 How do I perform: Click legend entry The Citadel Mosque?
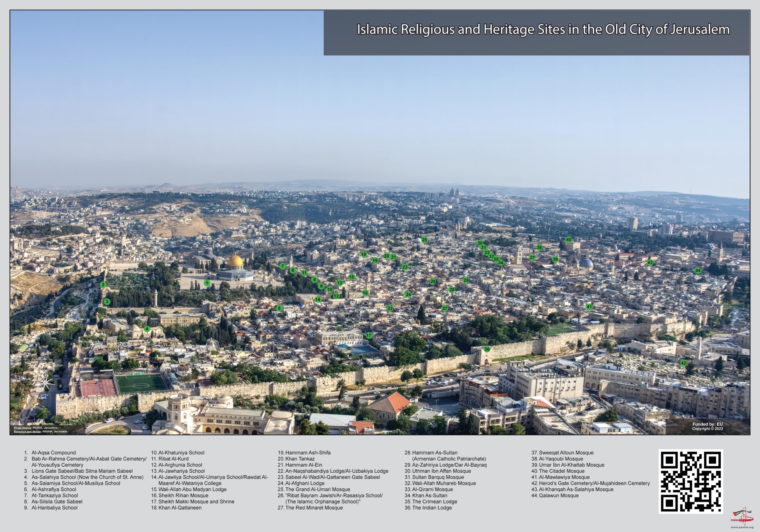pos(561,471)
